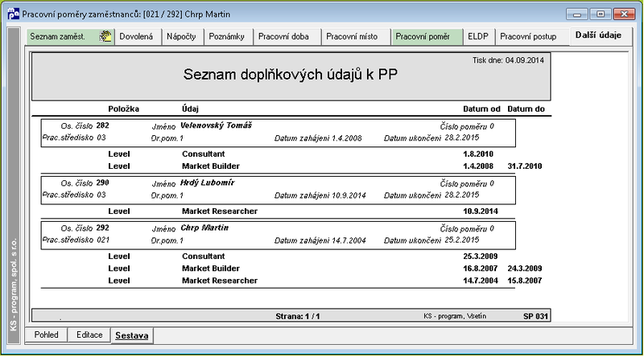
Task: Click end date 31.7.2010
Action: (x=525, y=166)
